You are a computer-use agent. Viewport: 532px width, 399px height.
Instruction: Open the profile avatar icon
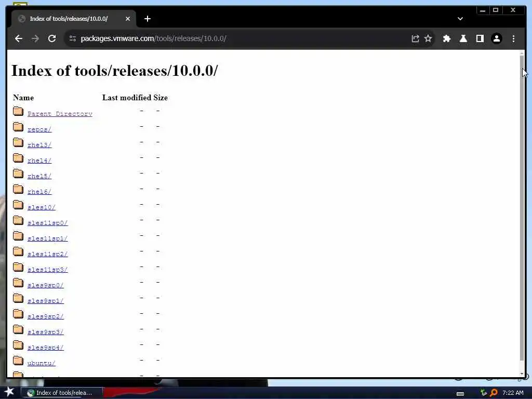point(496,38)
